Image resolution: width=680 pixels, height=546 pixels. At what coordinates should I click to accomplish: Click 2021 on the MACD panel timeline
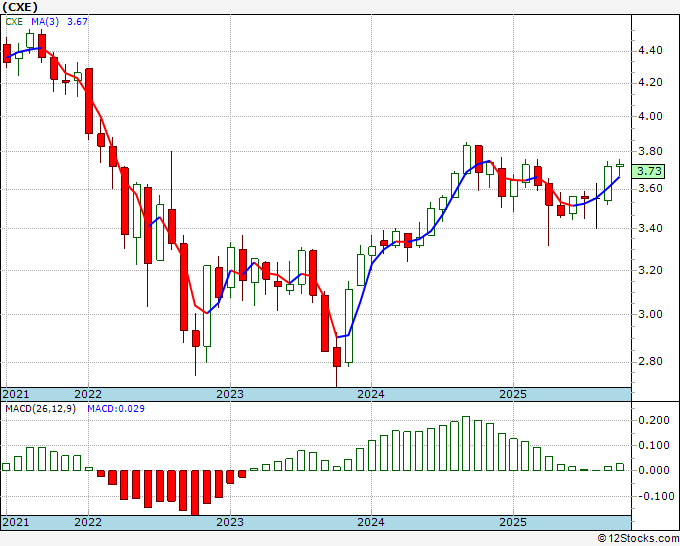(16, 522)
